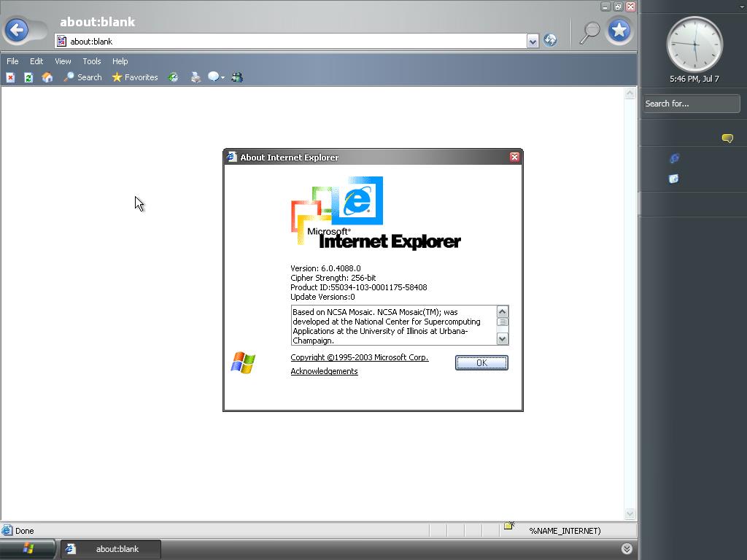Close the About Internet Explorer dialog
747x560 pixels.
(x=514, y=157)
